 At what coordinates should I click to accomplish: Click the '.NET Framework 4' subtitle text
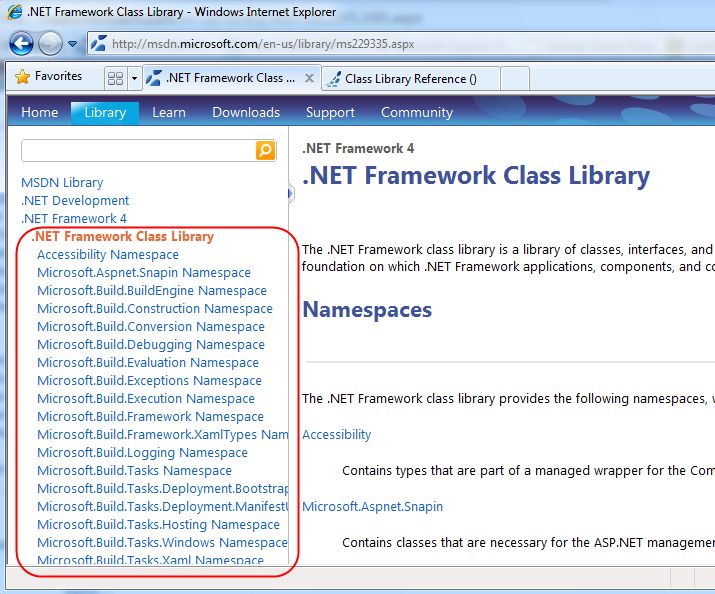tap(358, 148)
